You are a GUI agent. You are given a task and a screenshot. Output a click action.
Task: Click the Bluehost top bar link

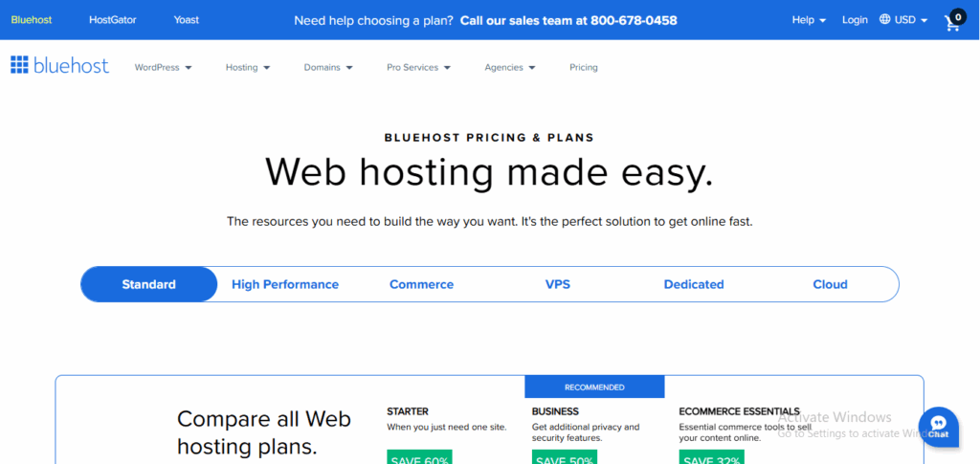32,20
